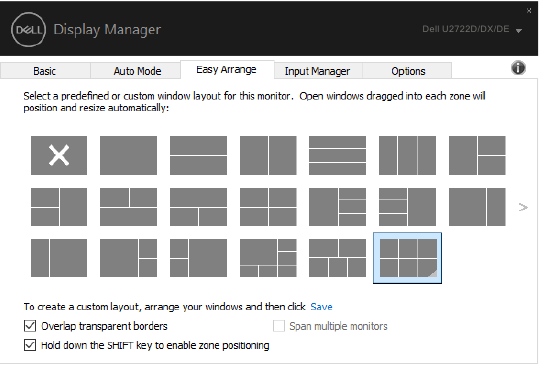Select narrow left with wide right column layout
541x367 pixels.
pos(59,258)
